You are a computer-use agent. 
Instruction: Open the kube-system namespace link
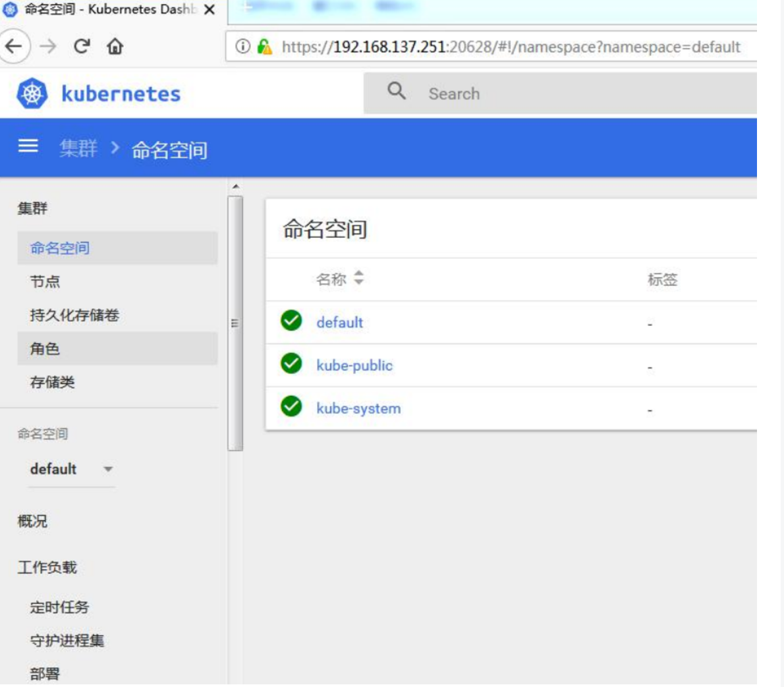point(358,408)
